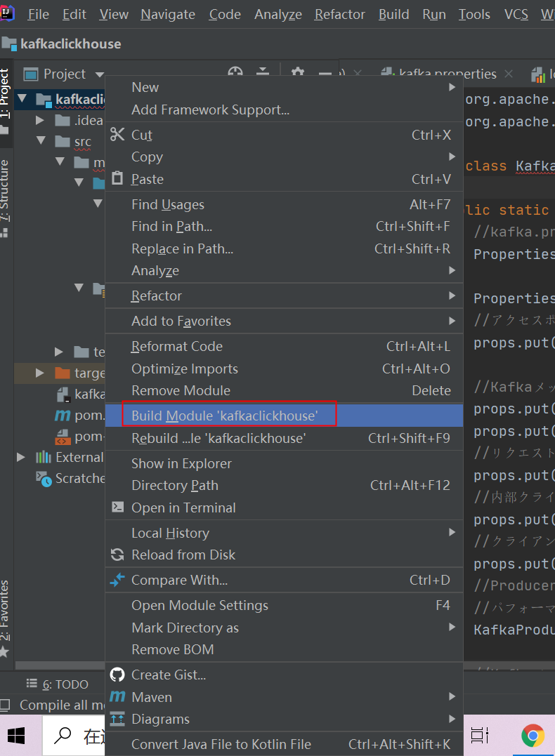Click the Maven m icon in context menu
The height and width of the screenshot is (756, 555).
point(117,697)
